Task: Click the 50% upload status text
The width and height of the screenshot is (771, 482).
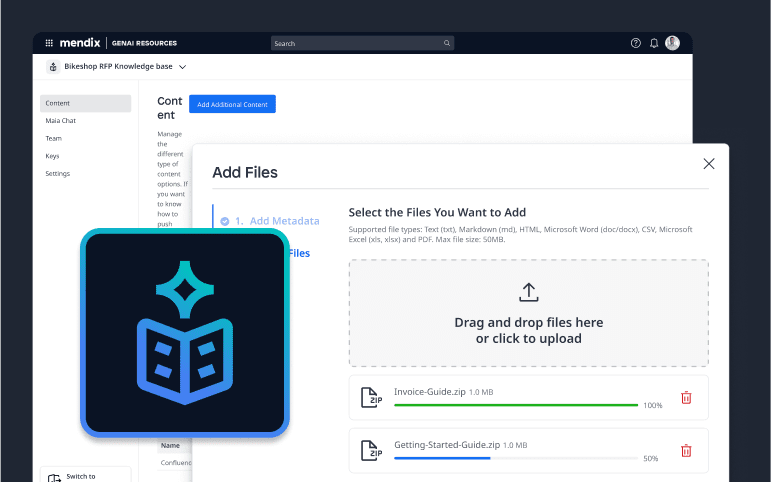Action: tap(651, 458)
